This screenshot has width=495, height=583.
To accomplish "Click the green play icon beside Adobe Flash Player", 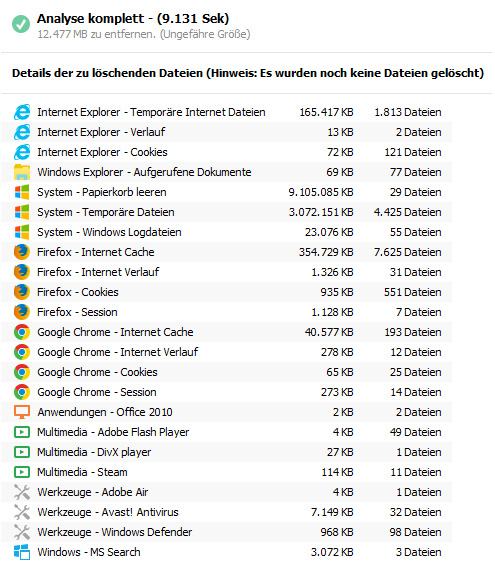I will click(22, 432).
